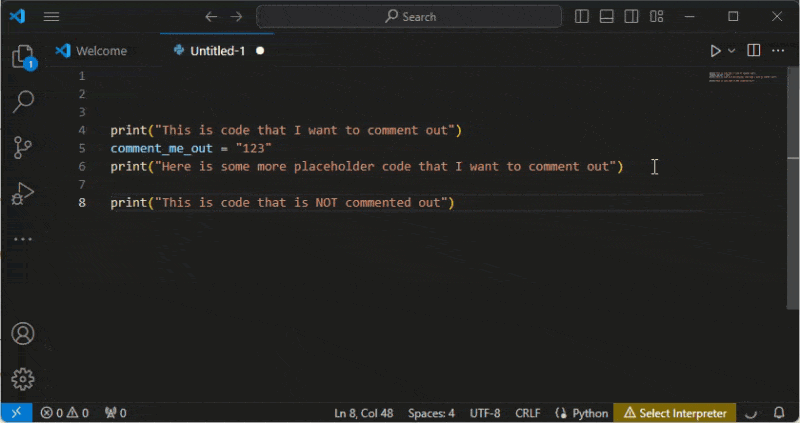This screenshot has height=423, width=800.
Task: Open the Search view in activity bar
Action: [x=22, y=101]
